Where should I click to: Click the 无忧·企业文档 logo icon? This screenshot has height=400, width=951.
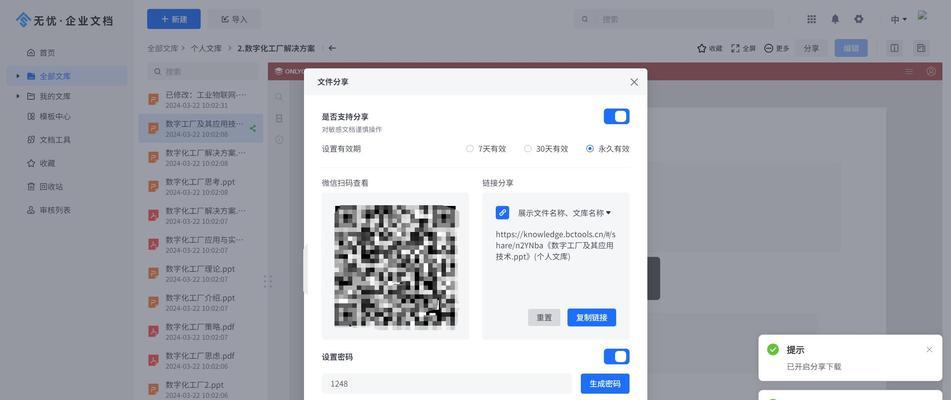[x=23, y=20]
